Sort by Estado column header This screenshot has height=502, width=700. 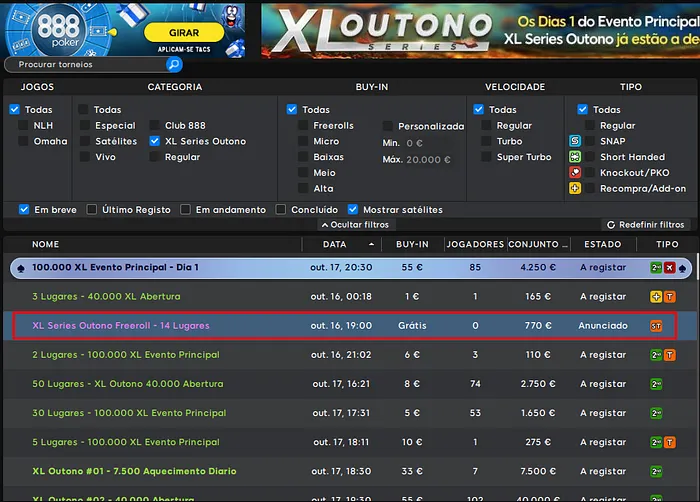[603, 244]
